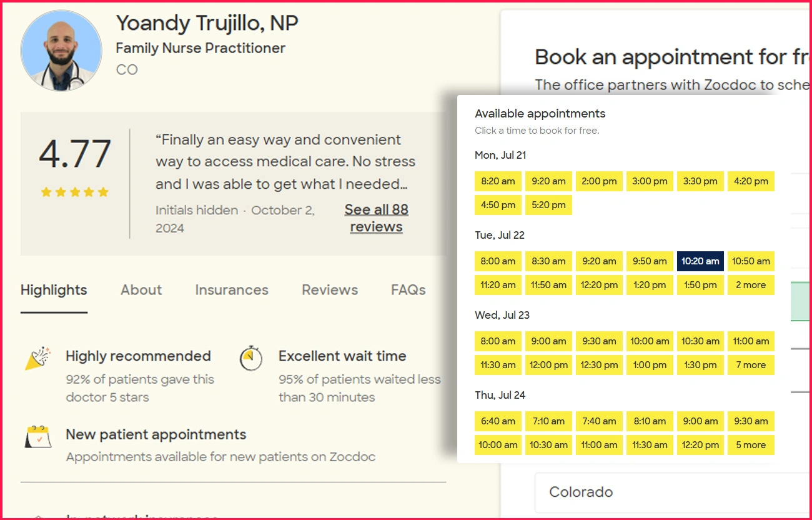Show Thursday's 5 more time slots

click(751, 445)
